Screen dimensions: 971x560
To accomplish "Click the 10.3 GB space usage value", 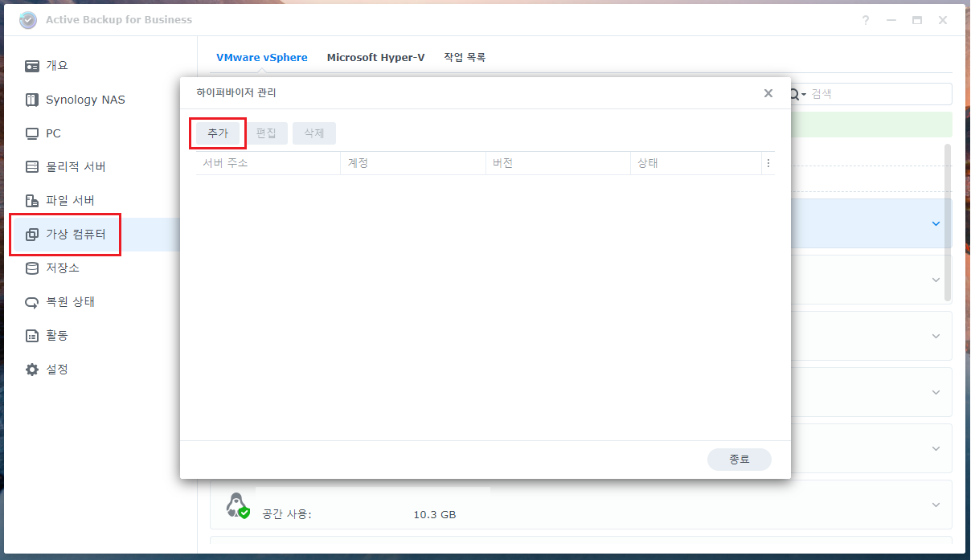I will point(434,514).
